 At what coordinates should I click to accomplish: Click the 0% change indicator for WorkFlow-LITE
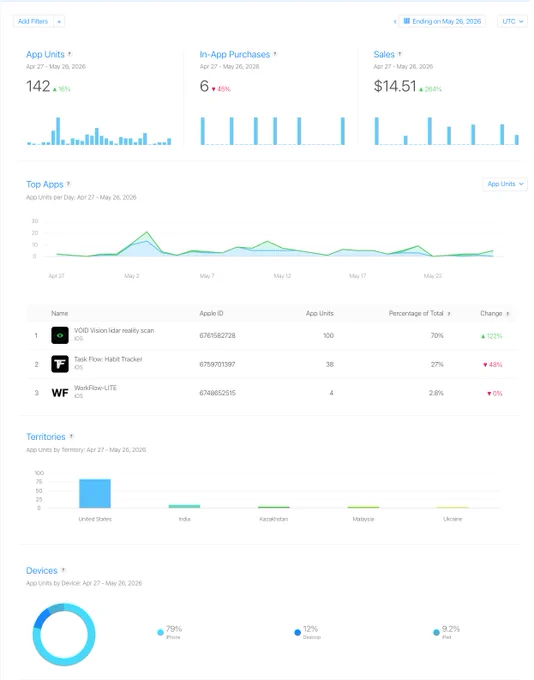pos(495,393)
